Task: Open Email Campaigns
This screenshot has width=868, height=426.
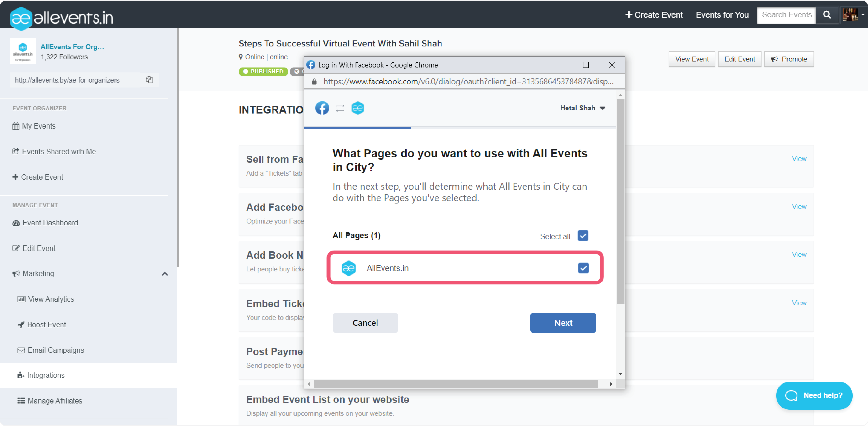Action: click(51, 350)
